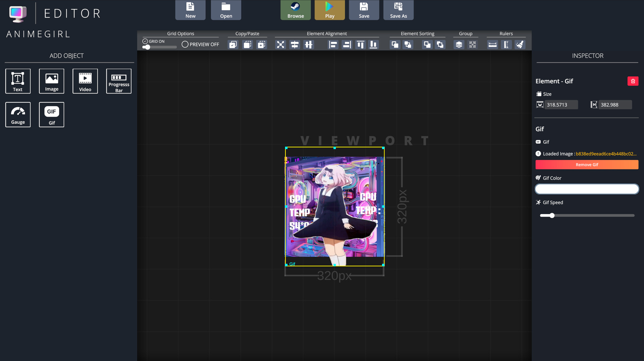Add a Progress Bar object
644x361 pixels.
click(x=119, y=81)
